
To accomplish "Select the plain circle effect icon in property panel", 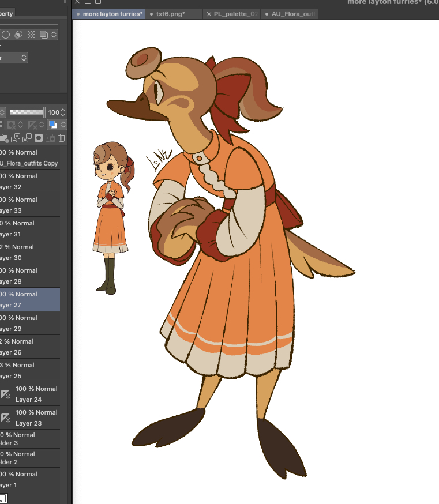I will [6, 35].
